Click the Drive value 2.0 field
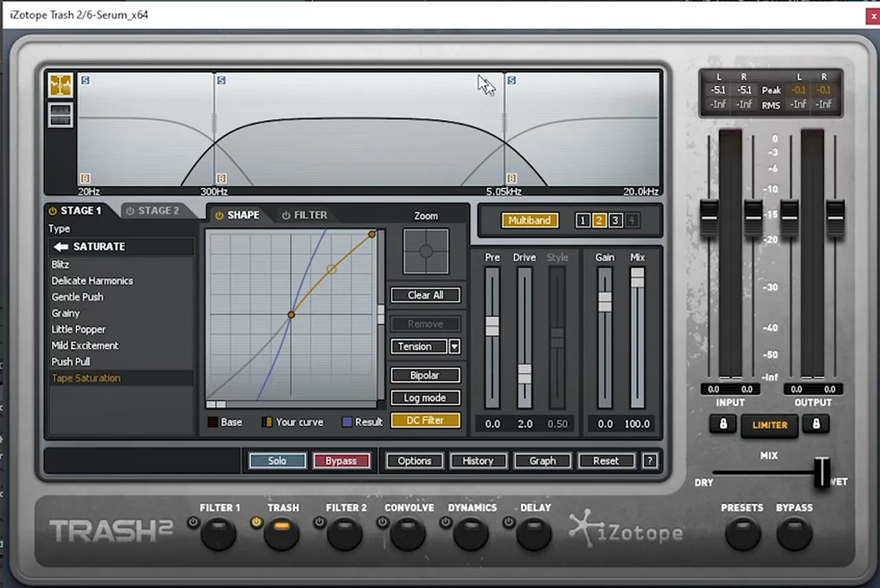The image size is (880, 588). tap(525, 424)
